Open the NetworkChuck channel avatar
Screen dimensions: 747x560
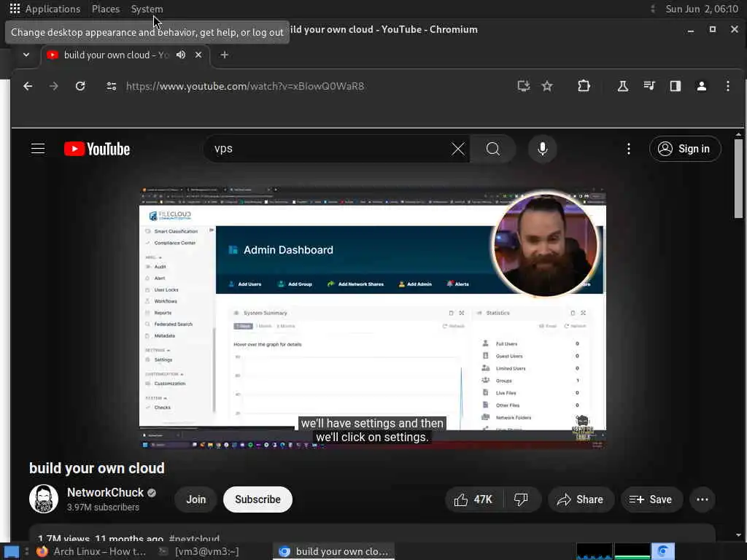point(44,499)
